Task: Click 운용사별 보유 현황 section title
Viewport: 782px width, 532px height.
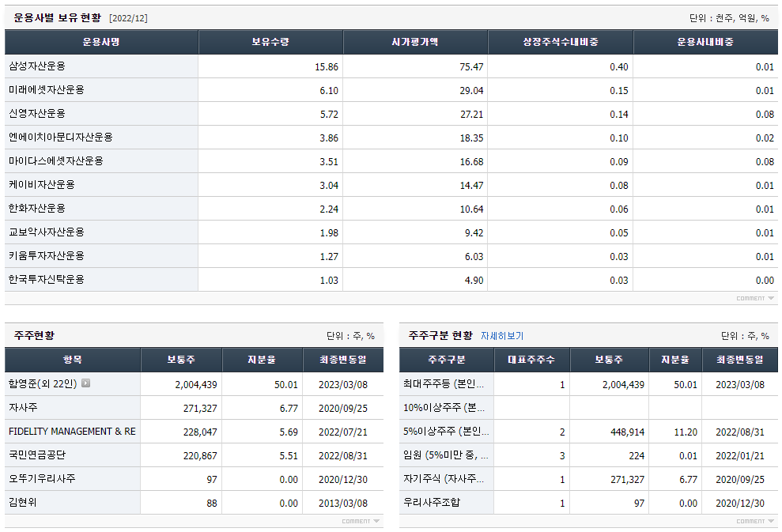Action: 58,18
